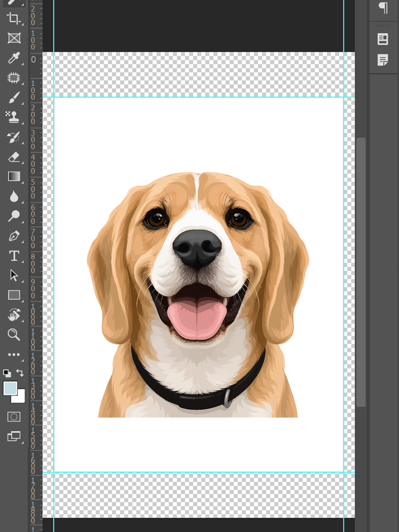399x532 pixels.
Task: Select the Spot Healing Brush tool
Action: 14,78
